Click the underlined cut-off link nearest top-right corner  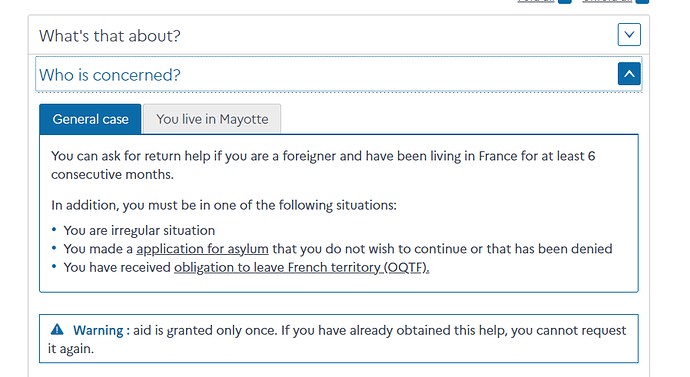[x=607, y=1]
